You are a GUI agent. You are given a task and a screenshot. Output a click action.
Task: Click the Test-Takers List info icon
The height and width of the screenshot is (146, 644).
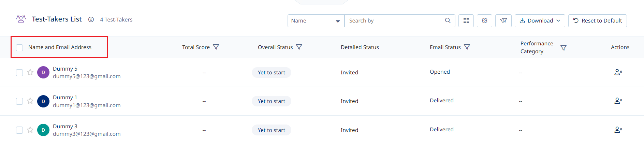[x=91, y=19]
